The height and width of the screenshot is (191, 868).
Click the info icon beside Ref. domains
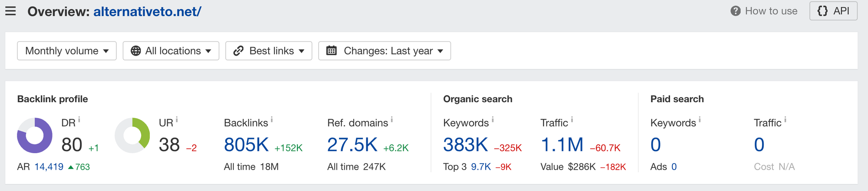pyautogui.click(x=391, y=120)
